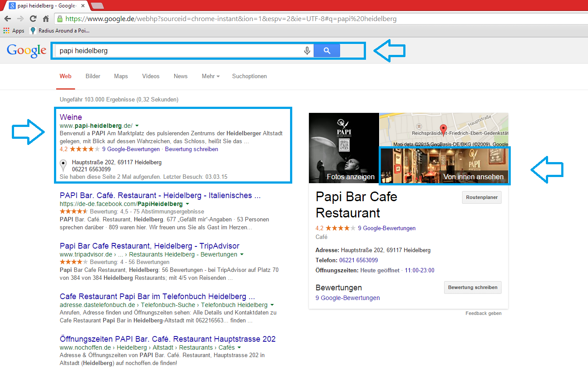588x376 pixels.
Task: Click the Feedback geben link
Action: click(x=484, y=313)
